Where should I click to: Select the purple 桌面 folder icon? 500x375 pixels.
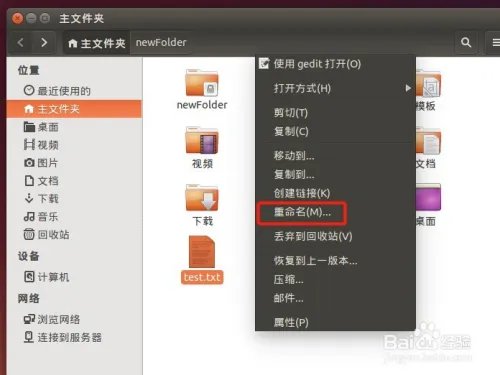point(428,197)
